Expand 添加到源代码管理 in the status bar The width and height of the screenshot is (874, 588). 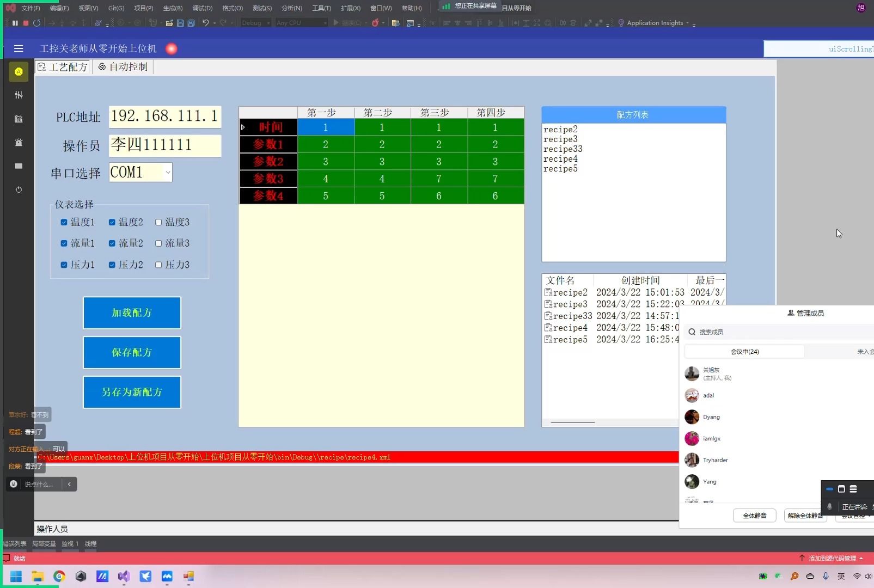[861, 559]
